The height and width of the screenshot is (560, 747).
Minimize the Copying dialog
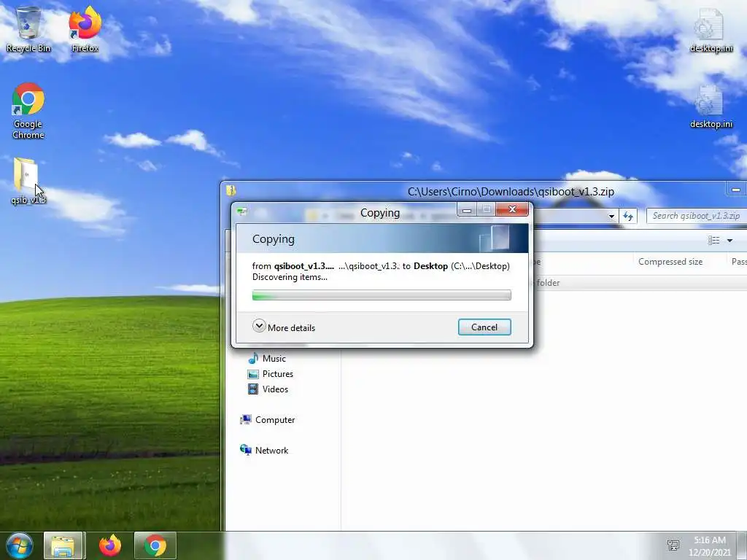coord(467,209)
